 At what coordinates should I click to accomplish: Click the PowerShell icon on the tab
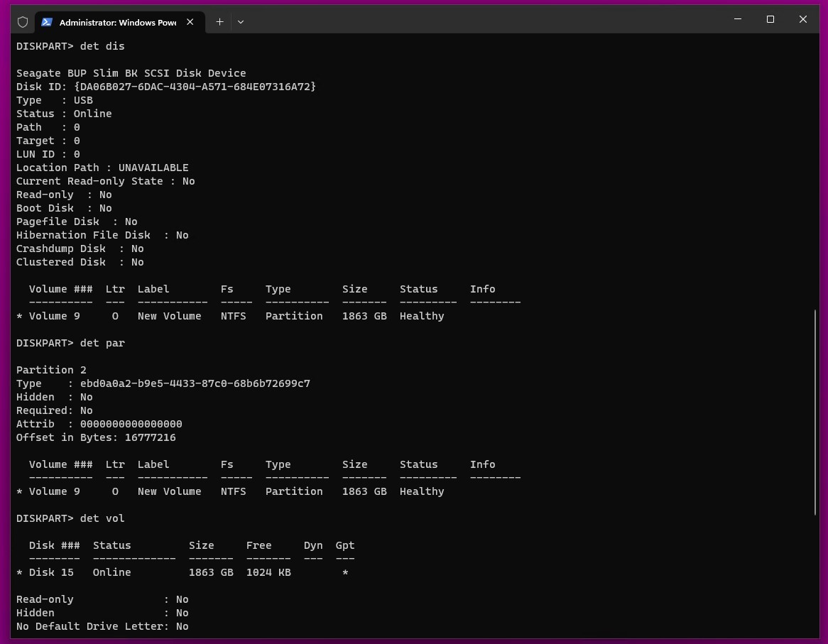[x=46, y=22]
